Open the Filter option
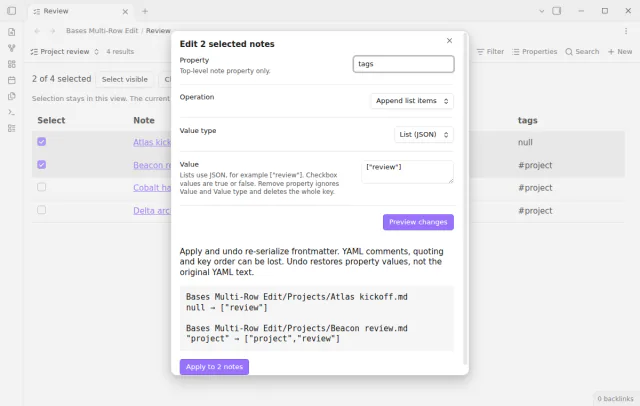 pyautogui.click(x=490, y=51)
